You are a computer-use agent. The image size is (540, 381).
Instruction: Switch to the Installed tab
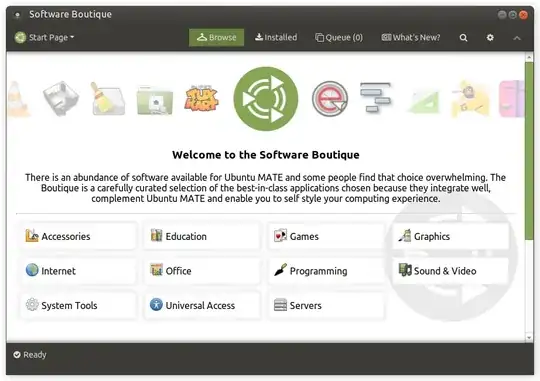(x=276, y=37)
